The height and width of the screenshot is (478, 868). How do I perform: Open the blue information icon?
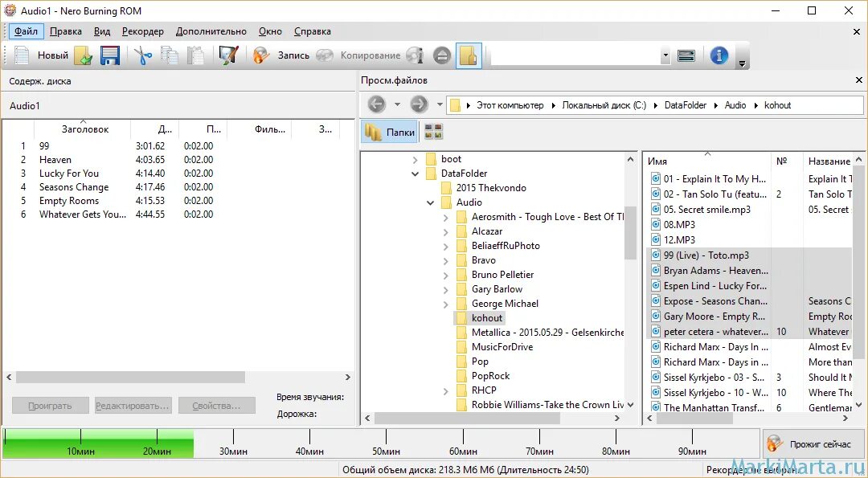point(719,55)
